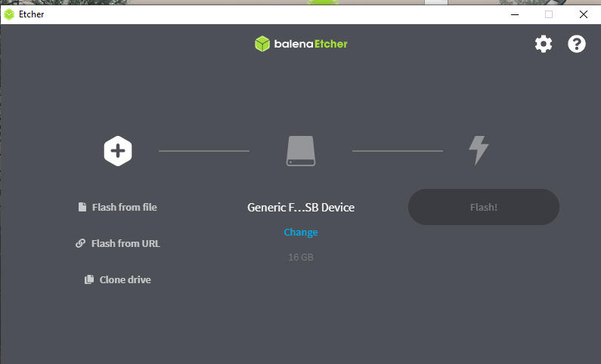Click the chain link icon beside Flash from URL
Screen dimensions: 601x364
81,243
